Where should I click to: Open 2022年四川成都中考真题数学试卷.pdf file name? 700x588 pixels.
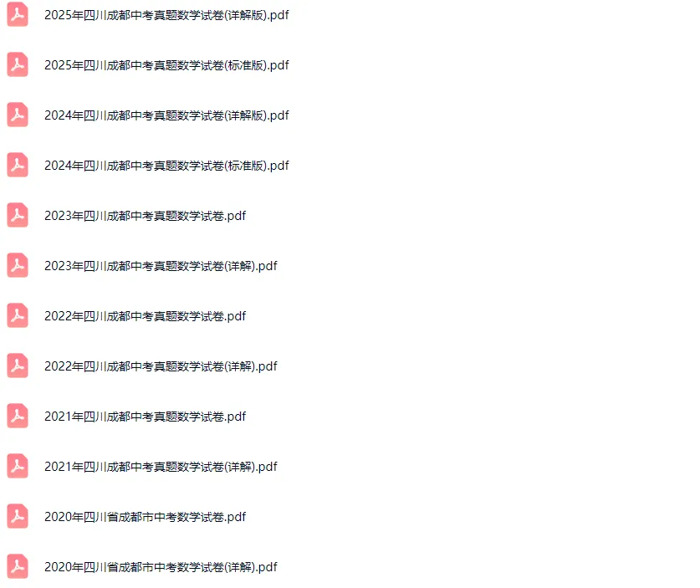[x=145, y=316]
